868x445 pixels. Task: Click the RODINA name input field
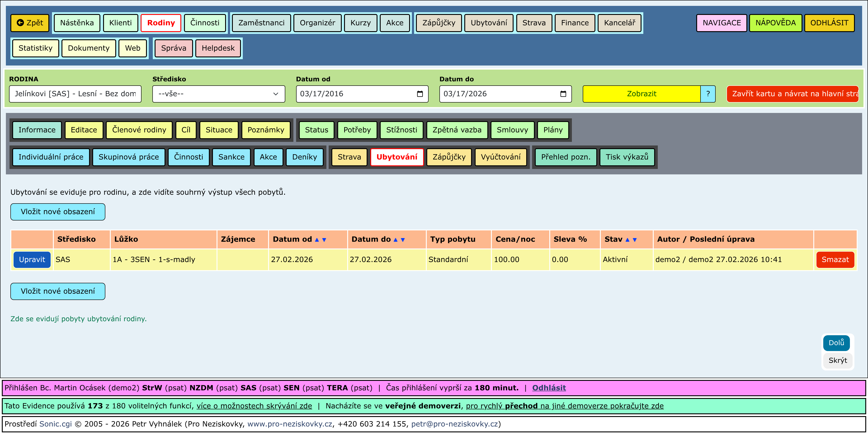click(x=75, y=94)
